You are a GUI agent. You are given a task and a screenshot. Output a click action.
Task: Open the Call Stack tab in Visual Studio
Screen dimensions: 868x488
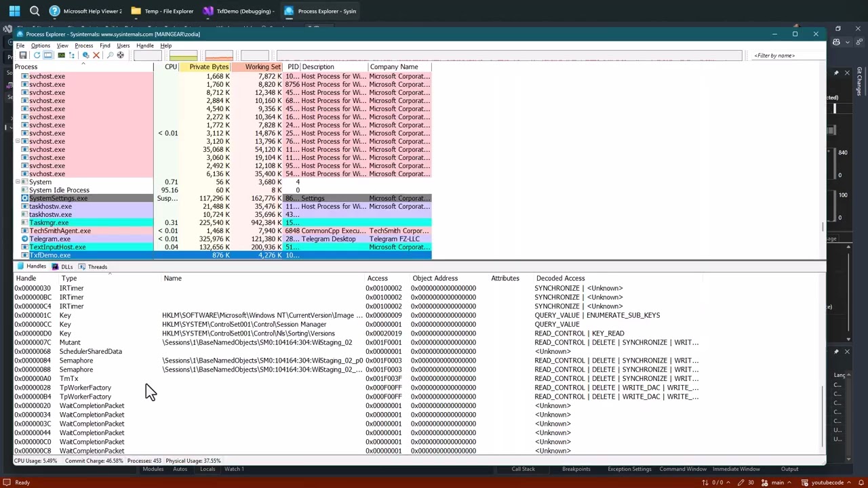(x=523, y=469)
